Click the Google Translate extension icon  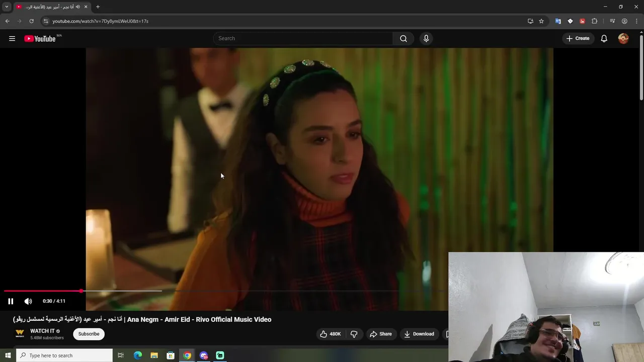558,21
